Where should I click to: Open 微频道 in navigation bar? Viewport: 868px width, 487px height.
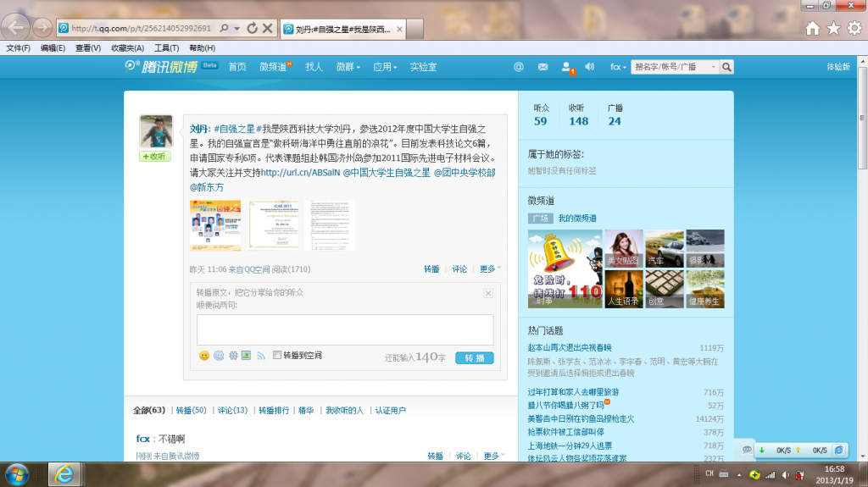[x=273, y=67]
